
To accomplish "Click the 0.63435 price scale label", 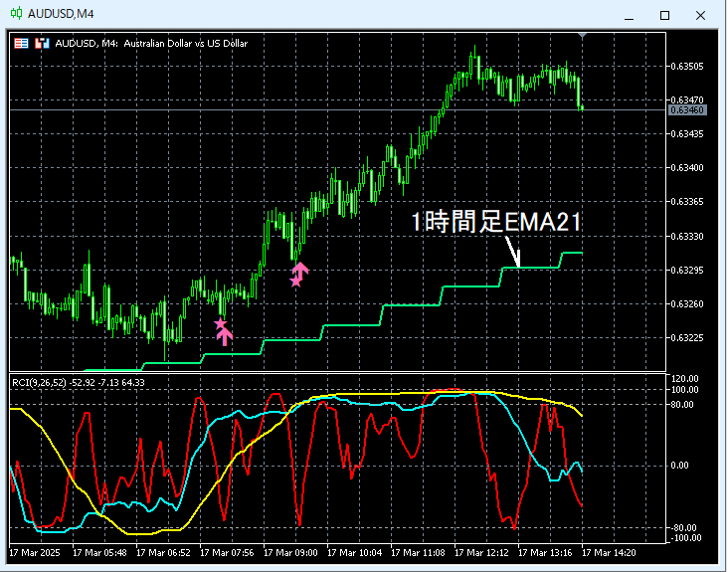I will pos(687,134).
